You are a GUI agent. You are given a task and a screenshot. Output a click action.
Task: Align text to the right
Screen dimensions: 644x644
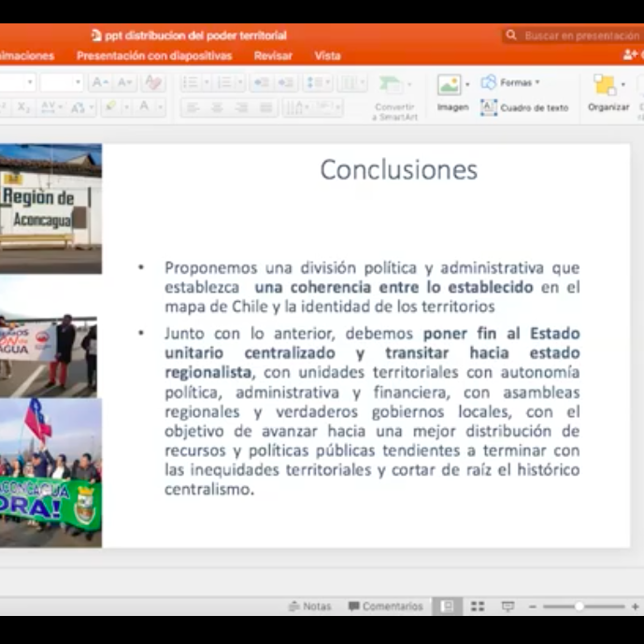point(241,108)
